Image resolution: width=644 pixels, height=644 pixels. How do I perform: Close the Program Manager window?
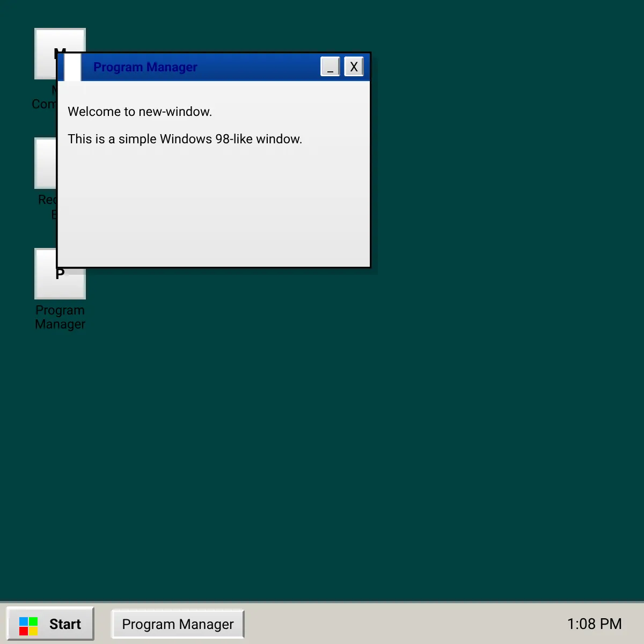(x=354, y=67)
